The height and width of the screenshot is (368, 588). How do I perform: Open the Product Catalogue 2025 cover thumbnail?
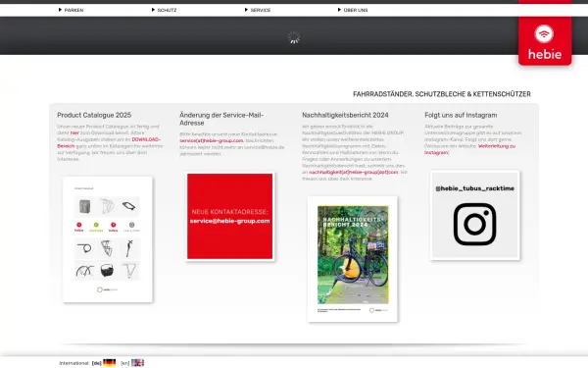[x=108, y=239]
